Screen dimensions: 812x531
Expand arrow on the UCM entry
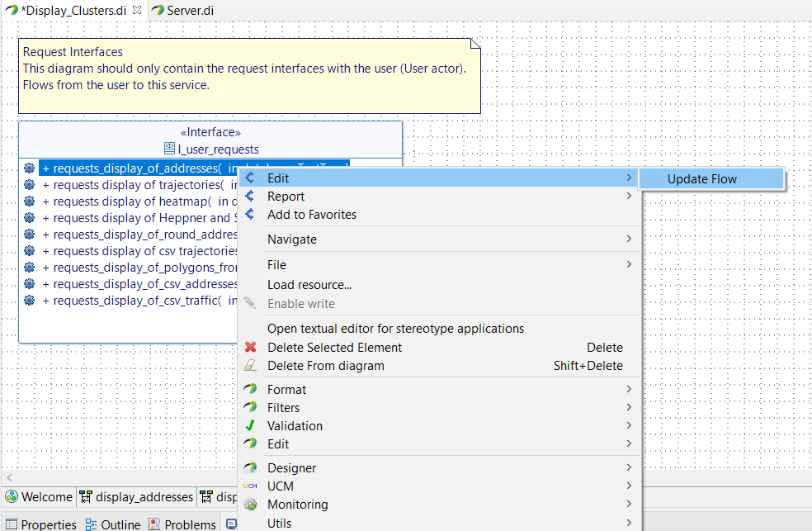(x=629, y=486)
